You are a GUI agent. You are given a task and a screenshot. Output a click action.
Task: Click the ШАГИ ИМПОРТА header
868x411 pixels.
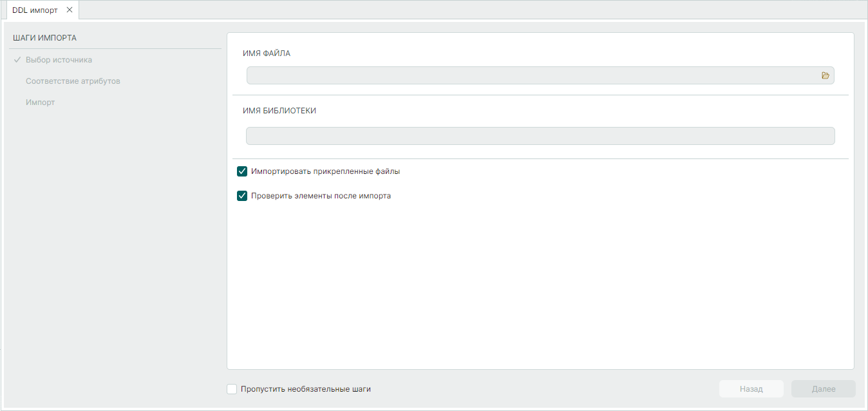pyautogui.click(x=44, y=38)
